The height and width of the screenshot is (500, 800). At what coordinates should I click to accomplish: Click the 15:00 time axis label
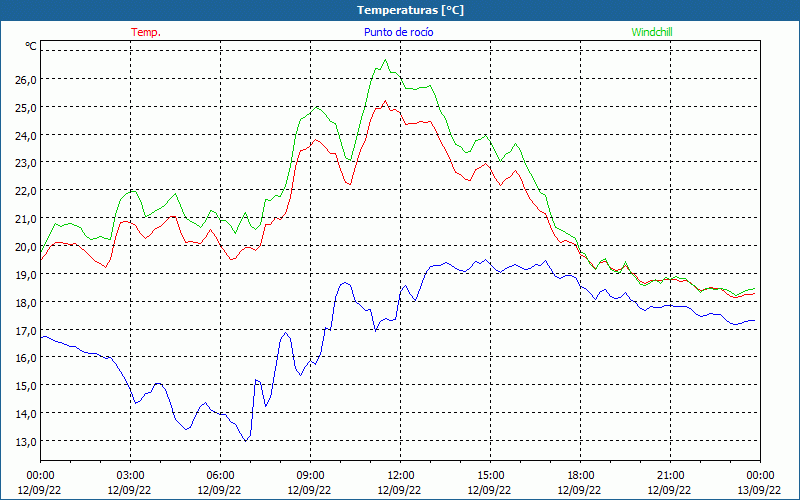(490, 476)
